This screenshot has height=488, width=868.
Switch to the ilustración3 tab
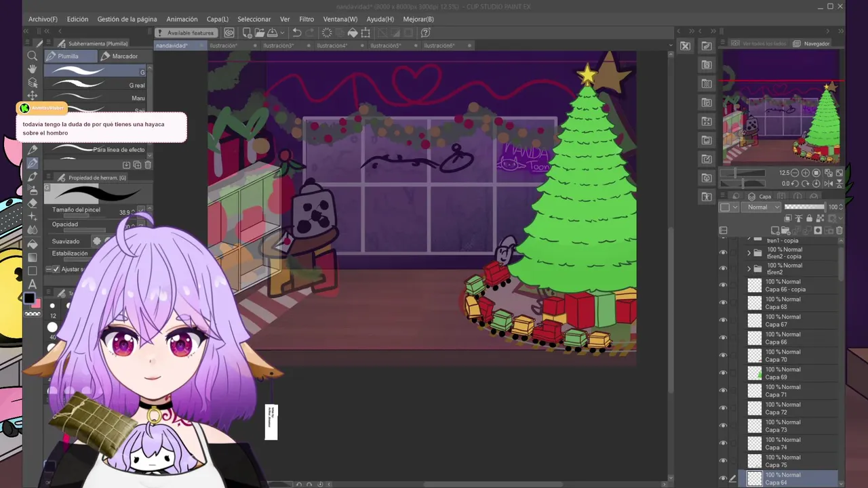pos(278,45)
